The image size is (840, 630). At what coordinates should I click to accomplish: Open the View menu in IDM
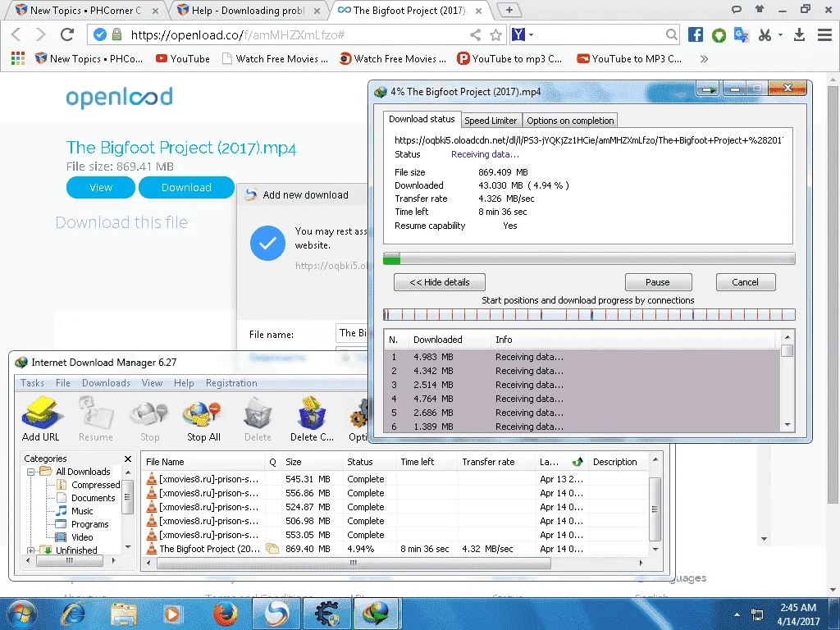point(152,383)
